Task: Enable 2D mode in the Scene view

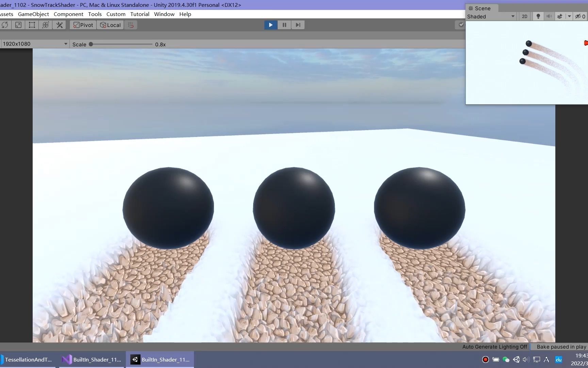Action: pyautogui.click(x=524, y=16)
